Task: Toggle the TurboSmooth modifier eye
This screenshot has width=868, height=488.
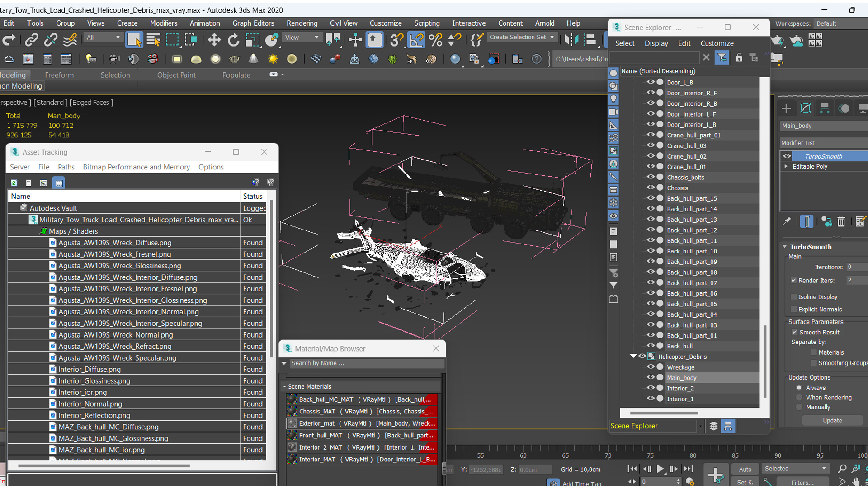Action: (x=787, y=156)
